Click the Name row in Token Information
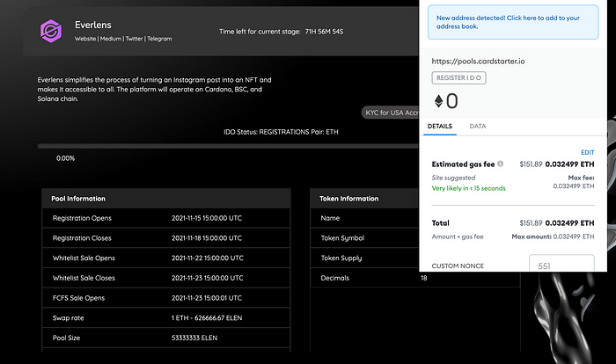This screenshot has height=364, width=616. pos(364,218)
